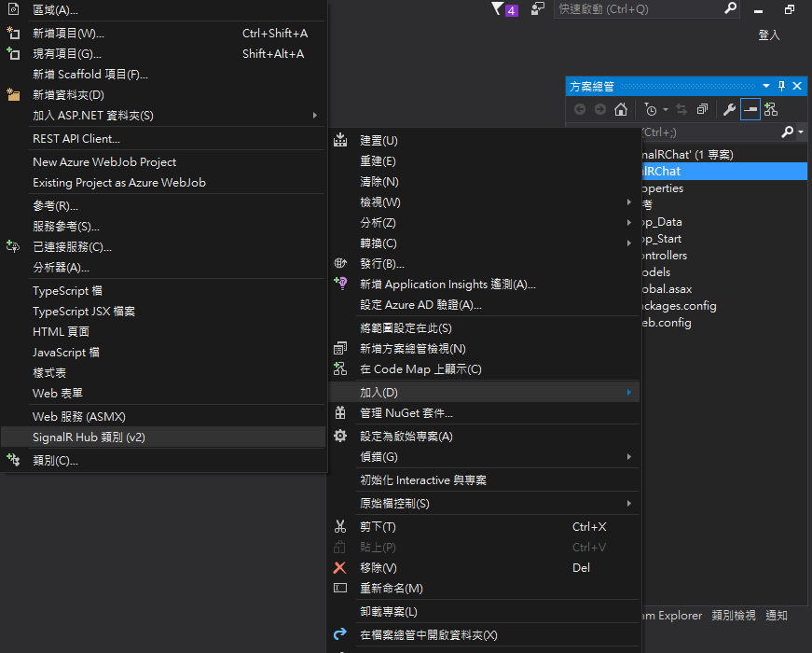Click the publish globe icon beside 發行(B)
Viewport: 812px width, 653px height.
click(340, 263)
